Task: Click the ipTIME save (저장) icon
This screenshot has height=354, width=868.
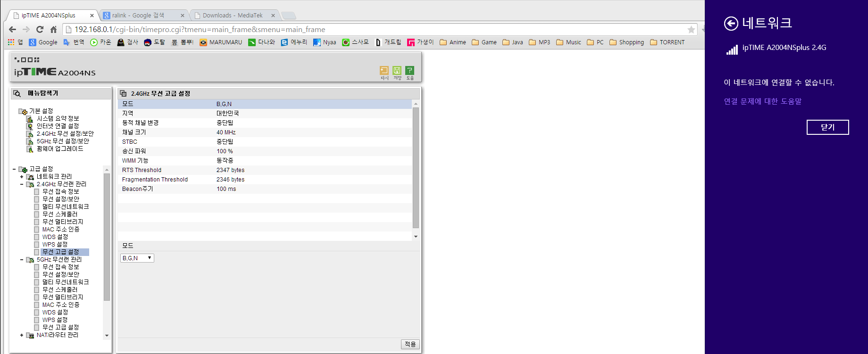Action: pyautogui.click(x=397, y=71)
